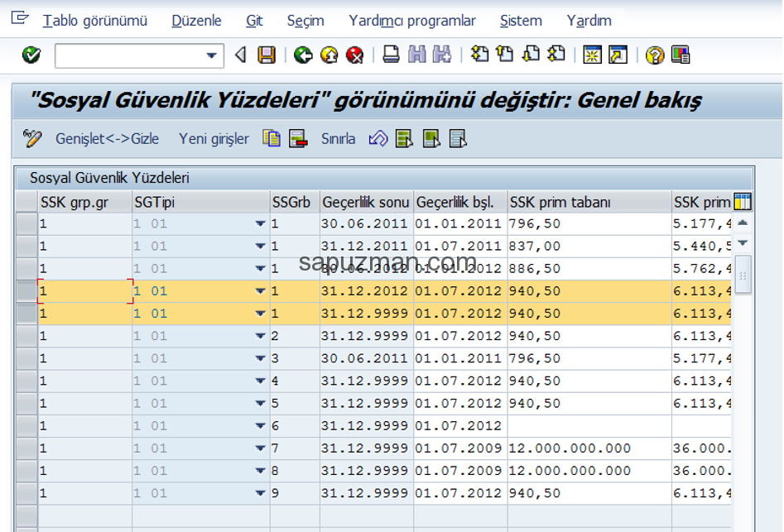Click the Find binoculars icon

pyautogui.click(x=416, y=55)
